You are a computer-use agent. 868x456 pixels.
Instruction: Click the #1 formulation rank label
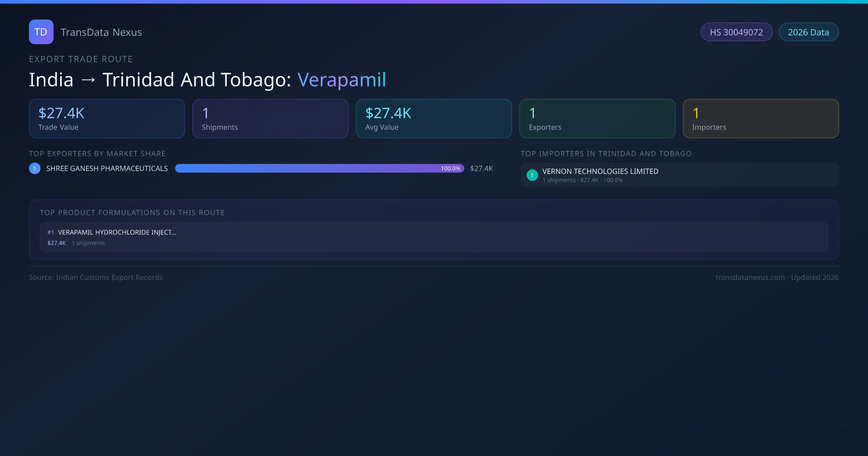pyautogui.click(x=51, y=232)
